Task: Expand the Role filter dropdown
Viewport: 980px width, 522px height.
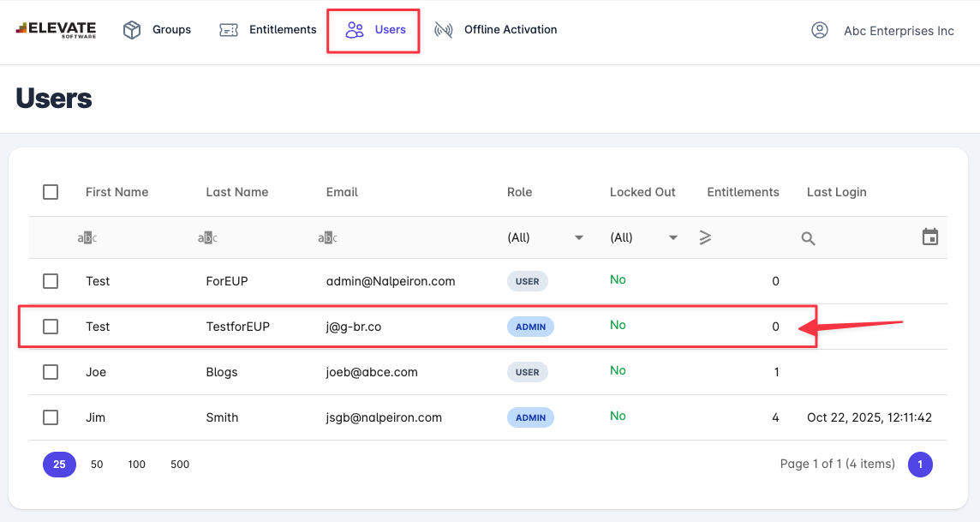Action: tap(578, 237)
